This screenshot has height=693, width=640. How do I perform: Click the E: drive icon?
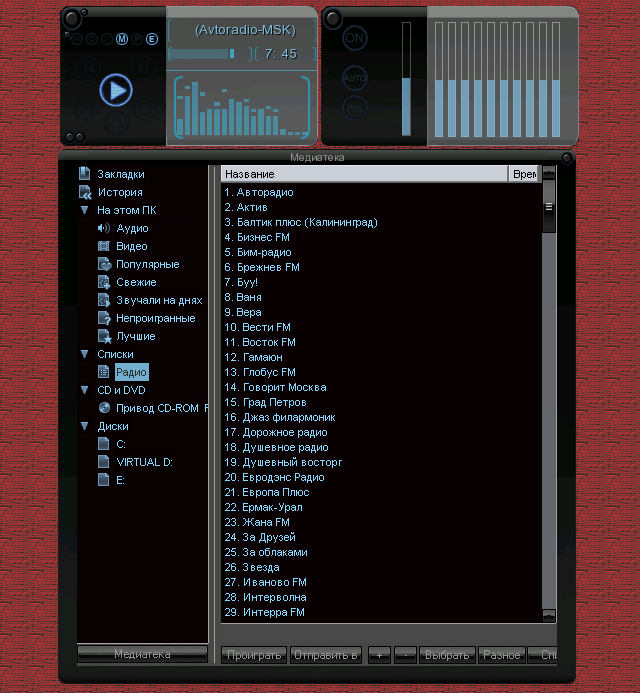[103, 480]
